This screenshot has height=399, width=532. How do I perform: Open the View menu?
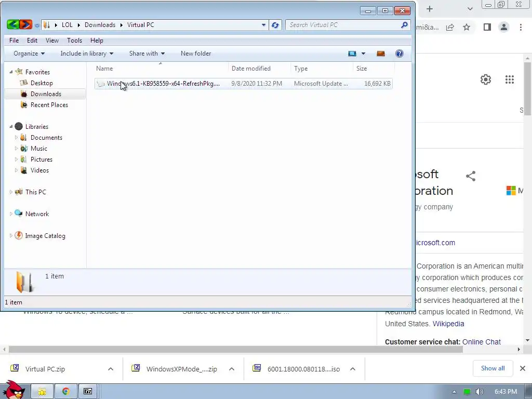click(52, 41)
